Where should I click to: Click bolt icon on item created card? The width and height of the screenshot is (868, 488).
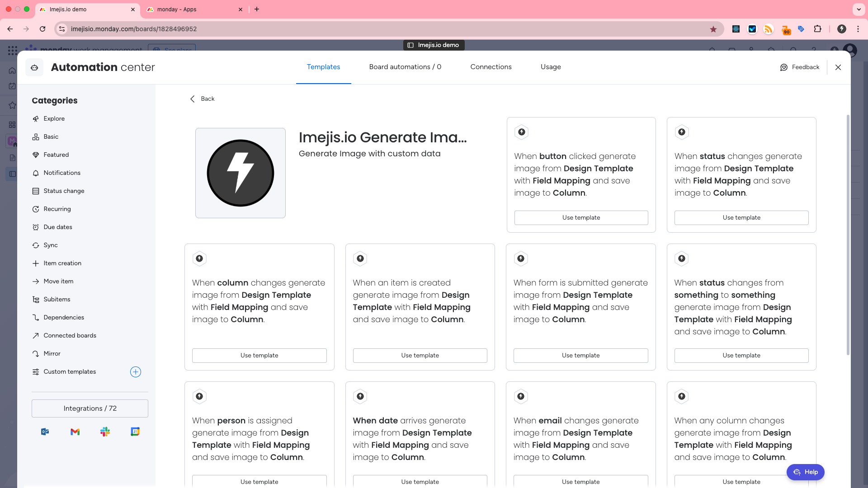[360, 258]
